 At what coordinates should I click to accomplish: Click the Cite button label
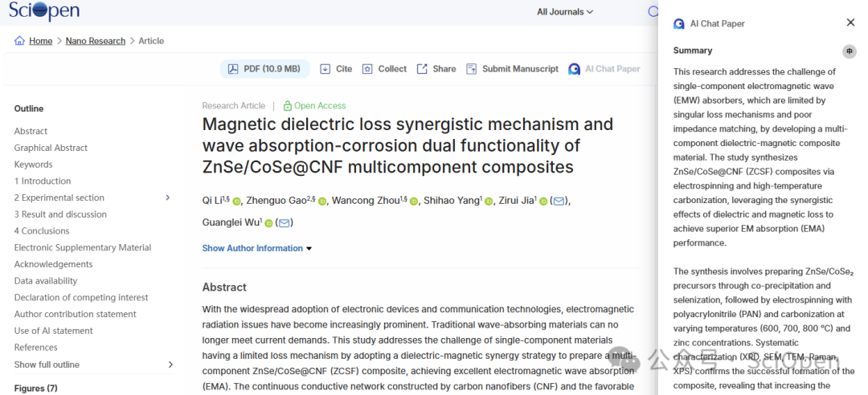[x=344, y=68]
